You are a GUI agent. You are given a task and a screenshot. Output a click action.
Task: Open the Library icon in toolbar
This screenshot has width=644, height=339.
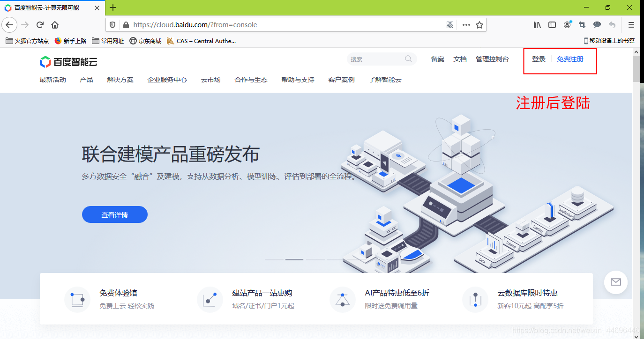coord(537,25)
